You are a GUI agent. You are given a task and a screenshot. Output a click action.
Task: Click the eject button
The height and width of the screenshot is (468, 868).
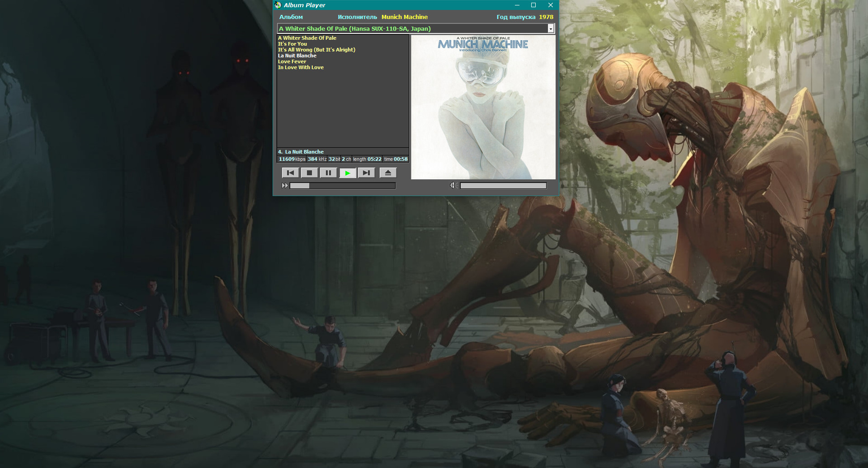pos(388,173)
